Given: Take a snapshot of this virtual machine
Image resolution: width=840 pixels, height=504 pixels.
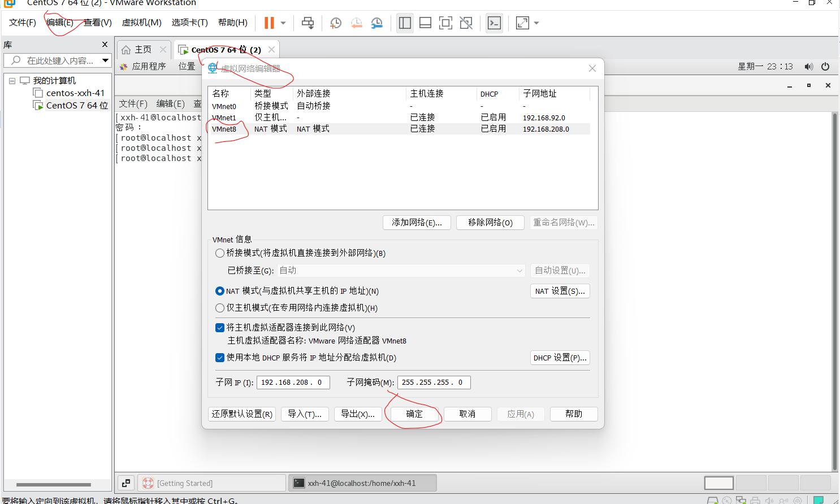Looking at the screenshot, I should pos(336,23).
